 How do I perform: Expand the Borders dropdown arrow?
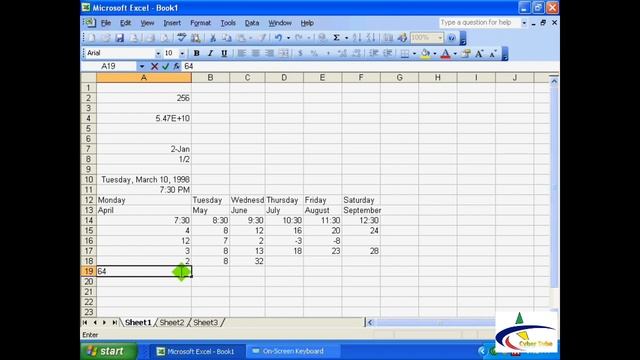(x=414, y=53)
